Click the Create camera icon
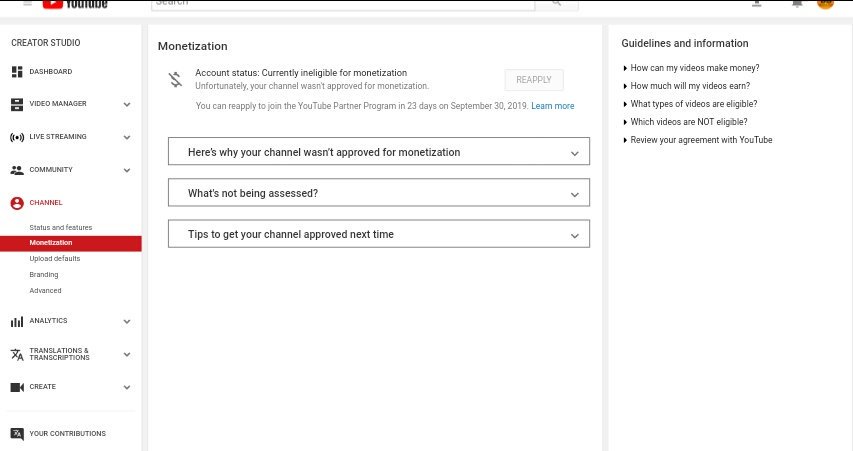Viewport: 853px width, 451px height. [17, 387]
